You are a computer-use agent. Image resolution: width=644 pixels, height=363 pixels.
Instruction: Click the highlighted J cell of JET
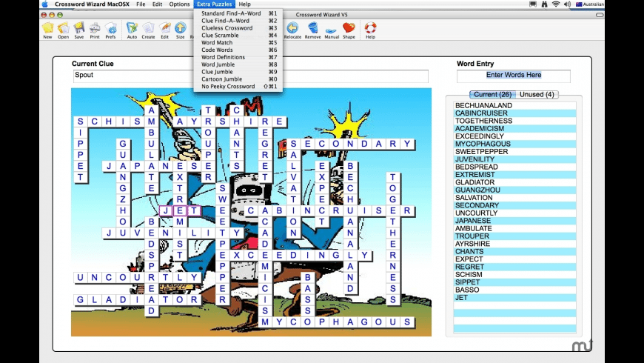point(166,211)
